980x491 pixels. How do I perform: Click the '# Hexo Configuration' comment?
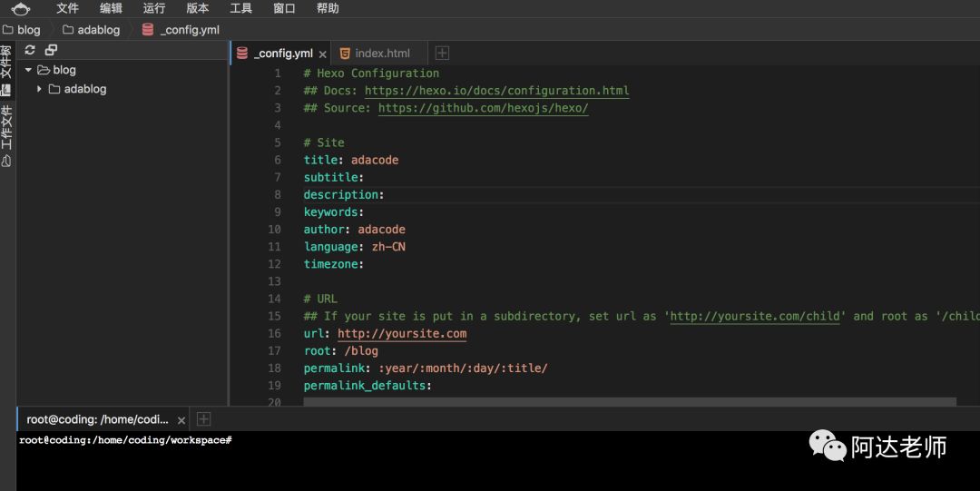pos(371,74)
